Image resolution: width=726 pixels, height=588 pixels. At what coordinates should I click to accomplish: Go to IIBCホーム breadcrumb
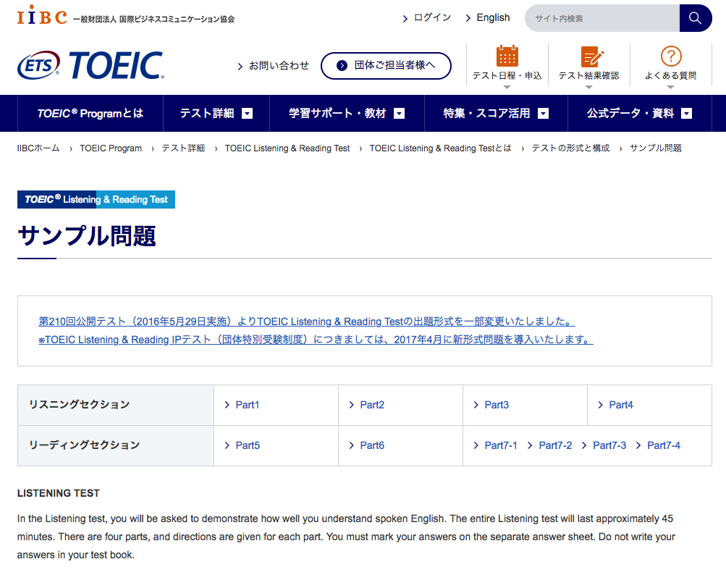click(38, 148)
